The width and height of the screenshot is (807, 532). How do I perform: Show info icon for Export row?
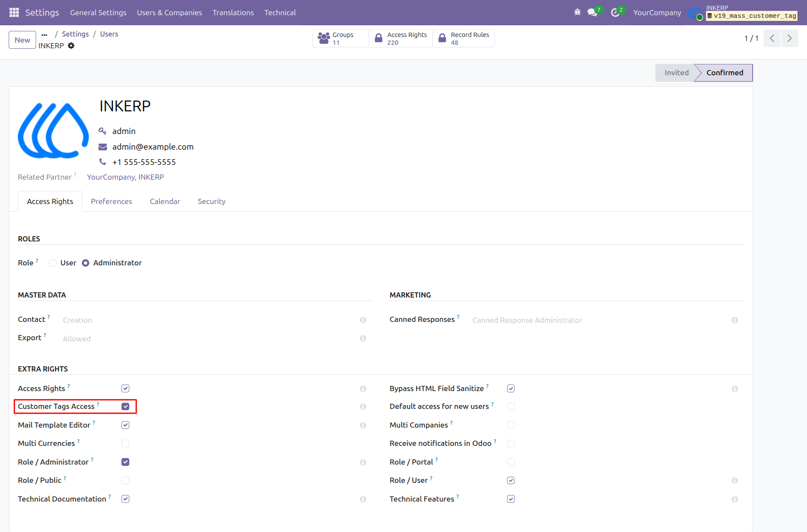(363, 338)
